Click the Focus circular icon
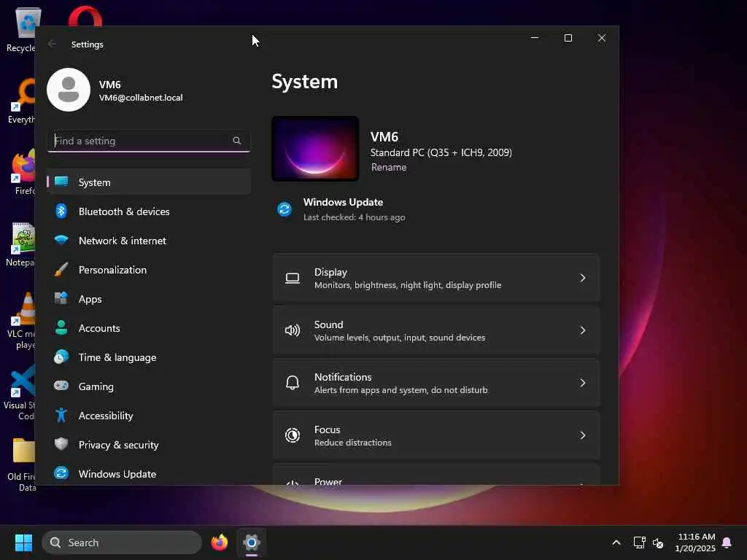The width and height of the screenshot is (747, 560). click(x=293, y=435)
